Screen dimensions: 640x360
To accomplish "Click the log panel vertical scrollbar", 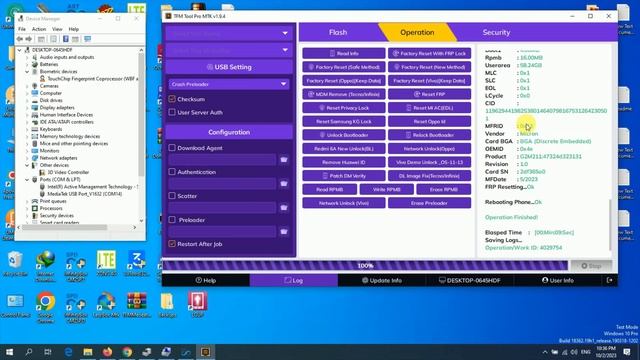I will click(611, 224).
